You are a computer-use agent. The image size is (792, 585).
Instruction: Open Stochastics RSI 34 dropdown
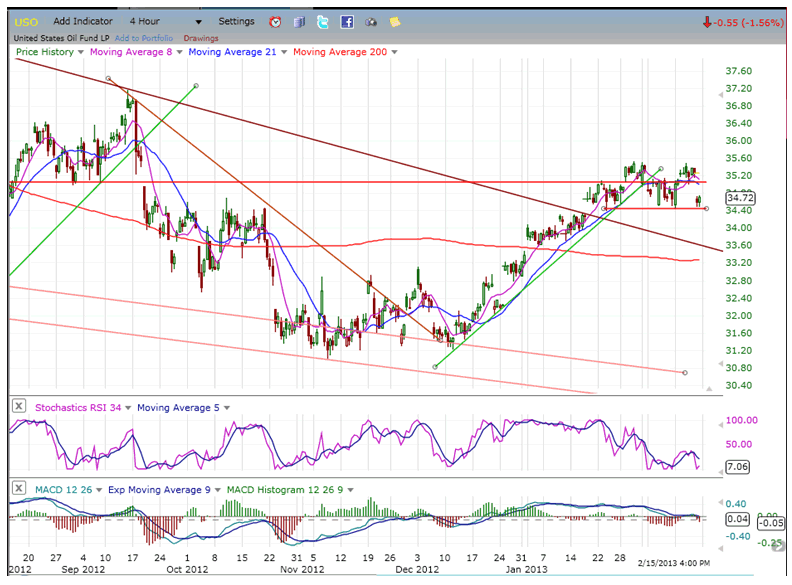(127, 407)
